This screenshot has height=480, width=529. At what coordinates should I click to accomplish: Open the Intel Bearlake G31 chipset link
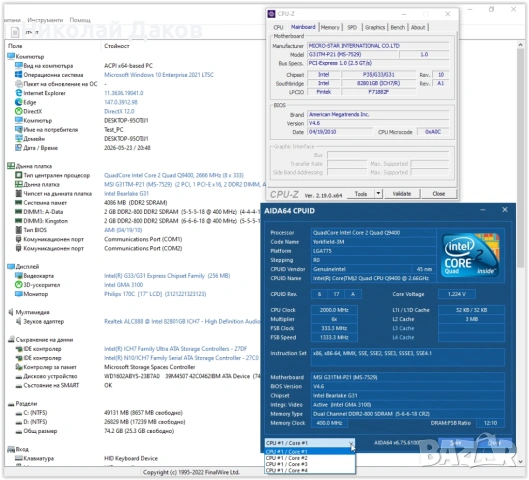point(126,193)
